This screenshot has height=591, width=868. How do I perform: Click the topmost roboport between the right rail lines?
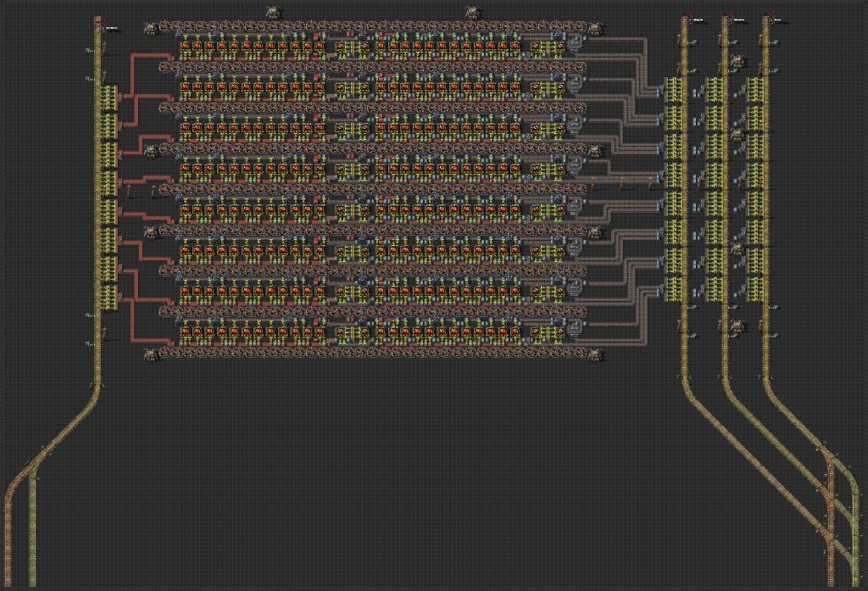pyautogui.click(x=737, y=61)
